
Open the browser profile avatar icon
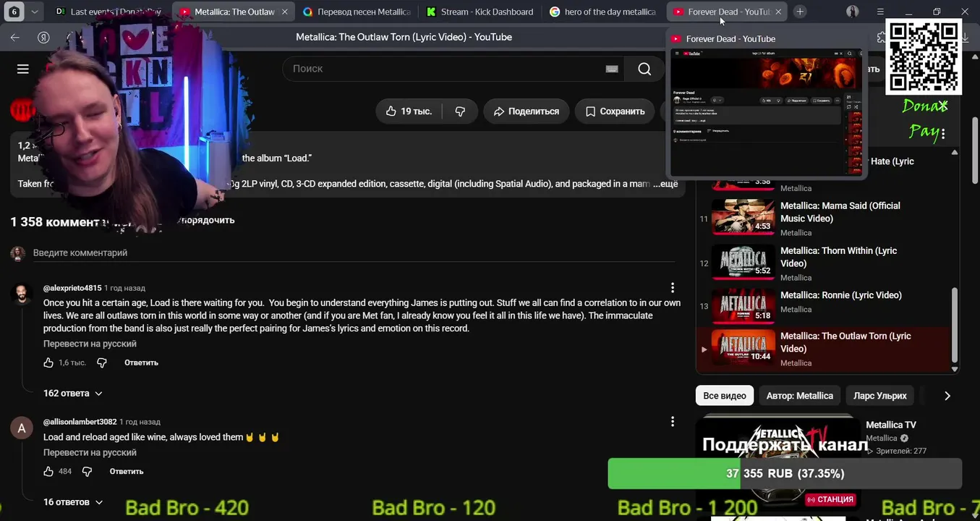click(x=853, y=12)
